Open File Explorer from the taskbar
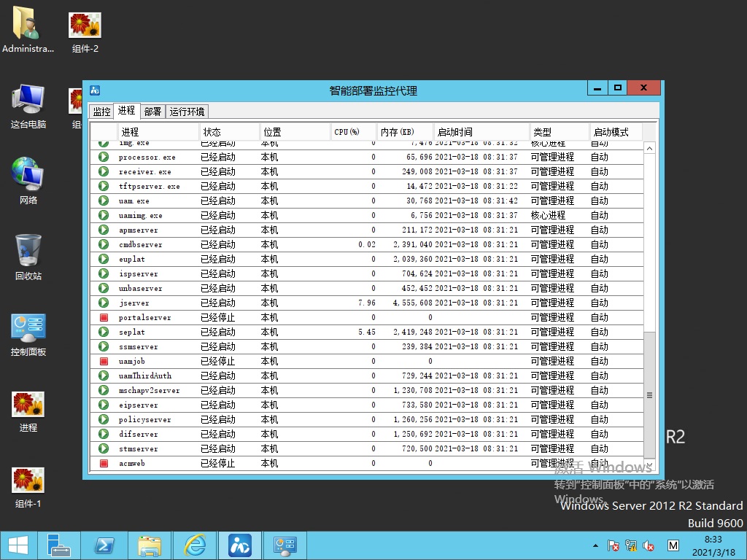The width and height of the screenshot is (747, 560). tap(149, 545)
